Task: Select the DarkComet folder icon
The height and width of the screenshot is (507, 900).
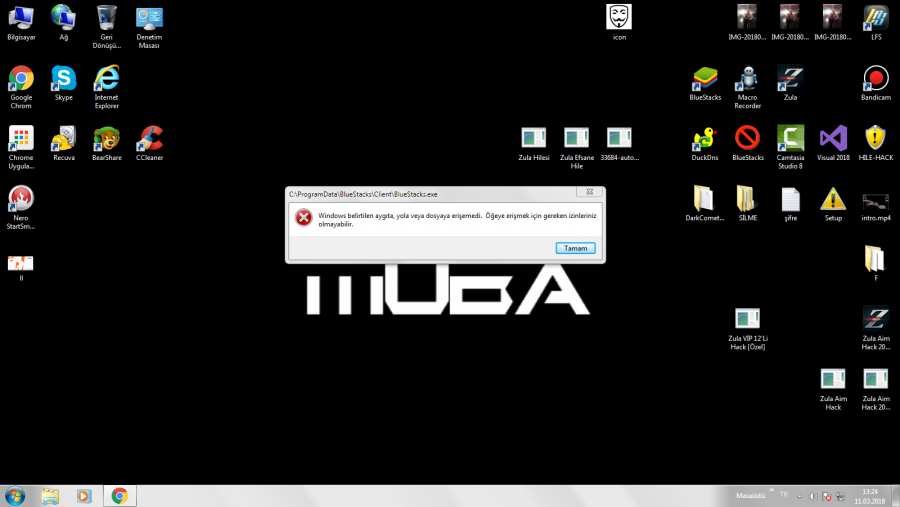Action: (705, 204)
